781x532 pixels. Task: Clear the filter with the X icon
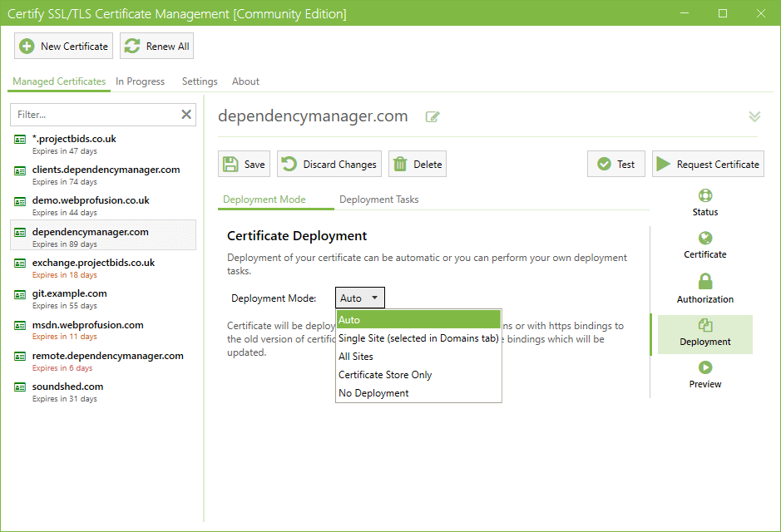[x=186, y=115]
